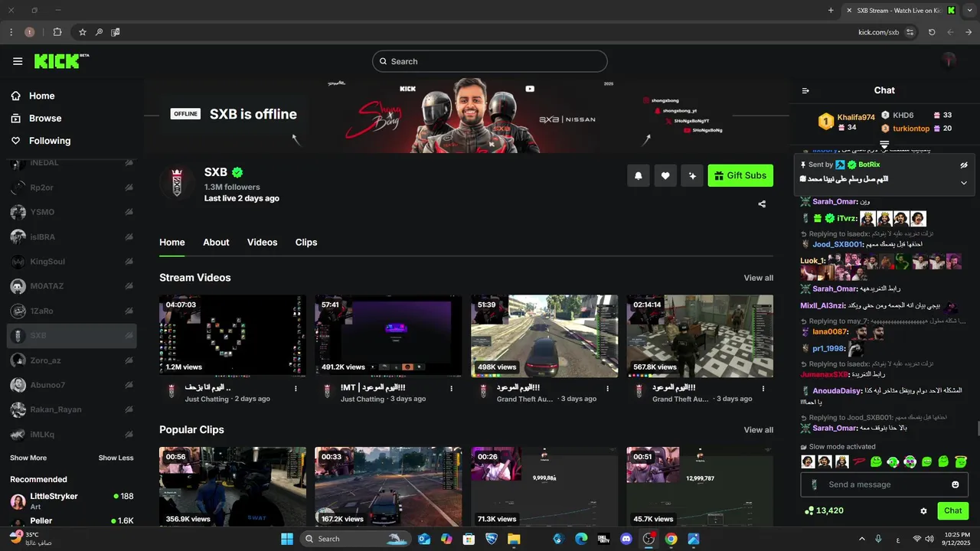The height and width of the screenshot is (551, 980).
Task: Click the Search field
Action: (490, 61)
